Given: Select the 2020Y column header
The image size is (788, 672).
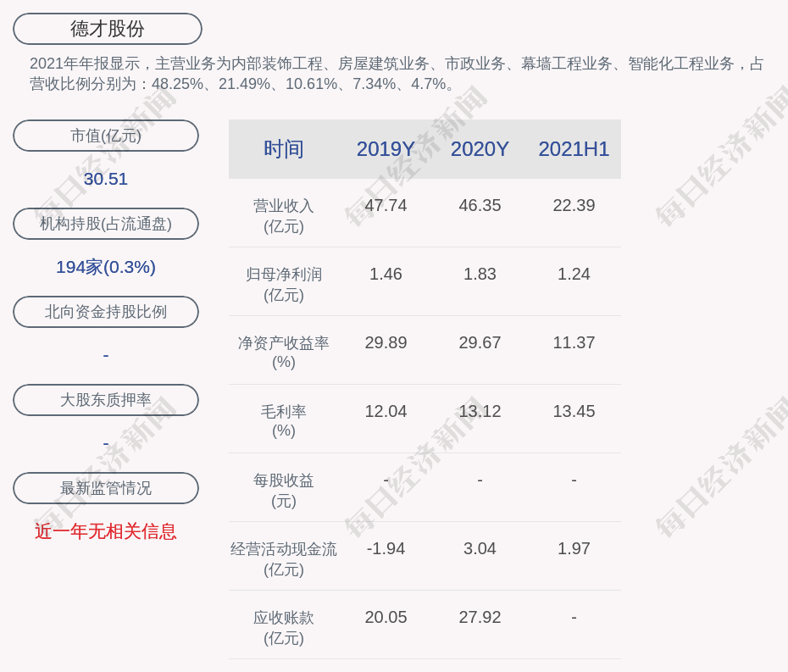Looking at the screenshot, I should coord(480,149).
